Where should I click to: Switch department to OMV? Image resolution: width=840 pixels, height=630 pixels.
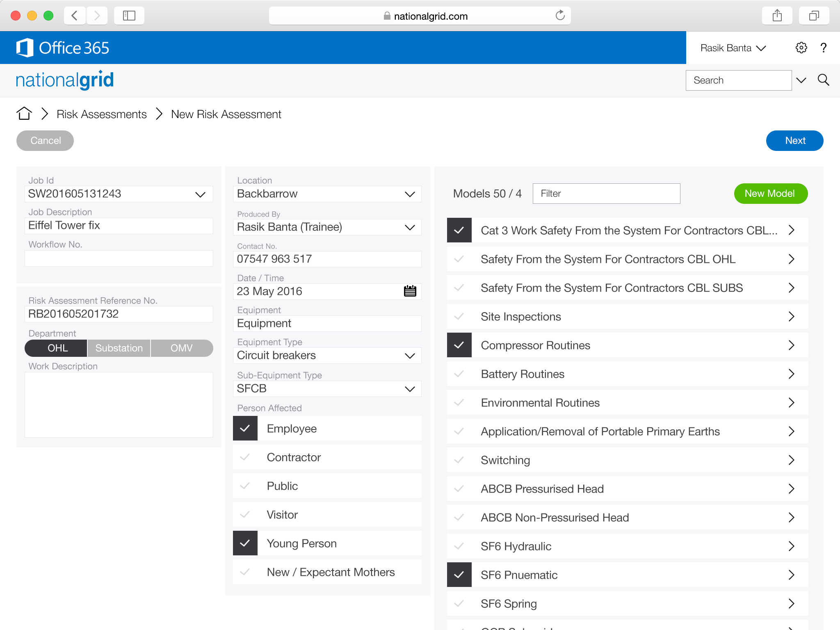181,348
